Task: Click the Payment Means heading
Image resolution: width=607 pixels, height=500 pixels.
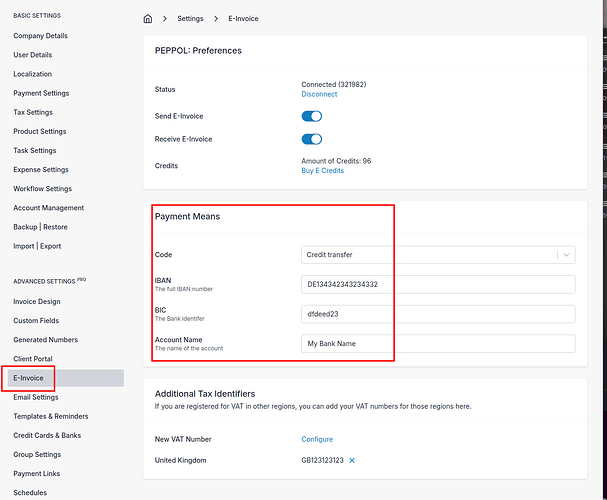Action: coord(187,216)
